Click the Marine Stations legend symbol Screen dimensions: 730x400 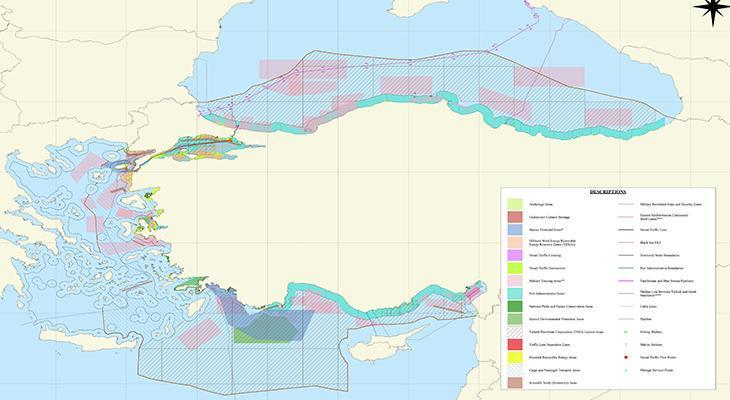[x=624, y=344]
